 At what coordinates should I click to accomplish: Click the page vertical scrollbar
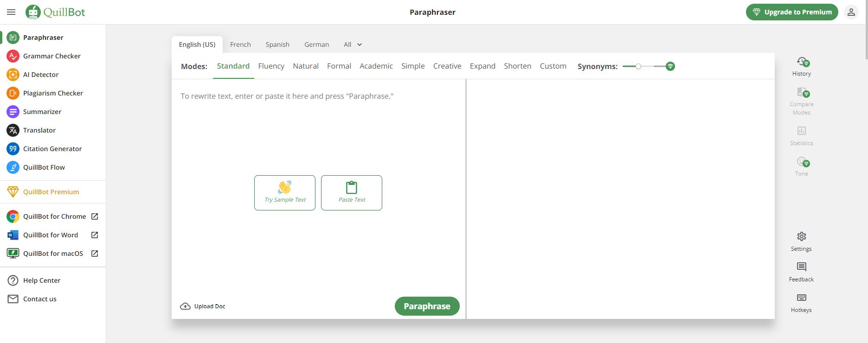pos(866,30)
